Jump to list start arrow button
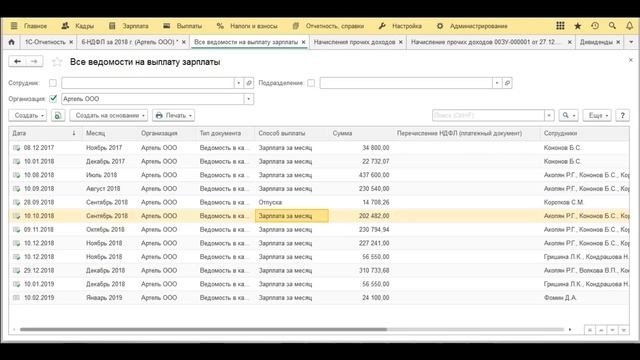The height and width of the screenshot is (360, 640). click(590, 330)
